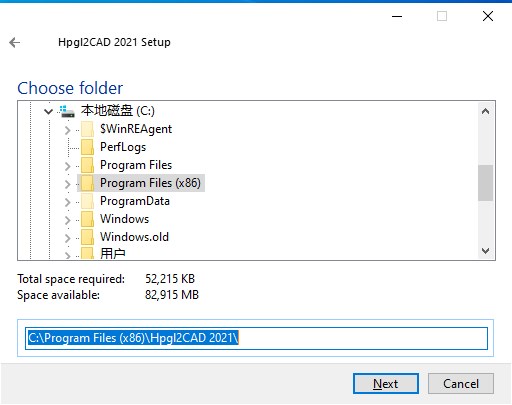Click the 52,215 KB required space value
This screenshot has width=512, height=405.
coord(170,279)
